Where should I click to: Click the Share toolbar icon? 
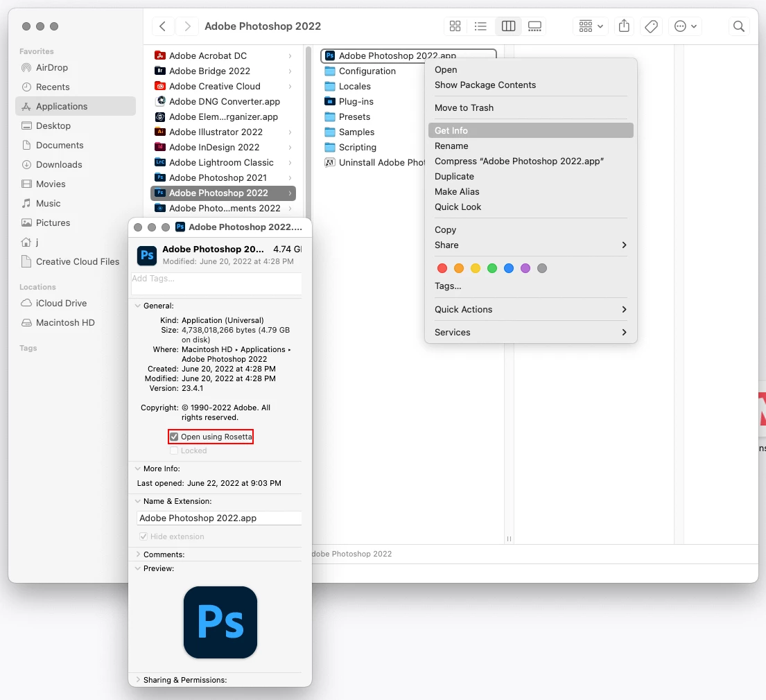pyautogui.click(x=624, y=26)
